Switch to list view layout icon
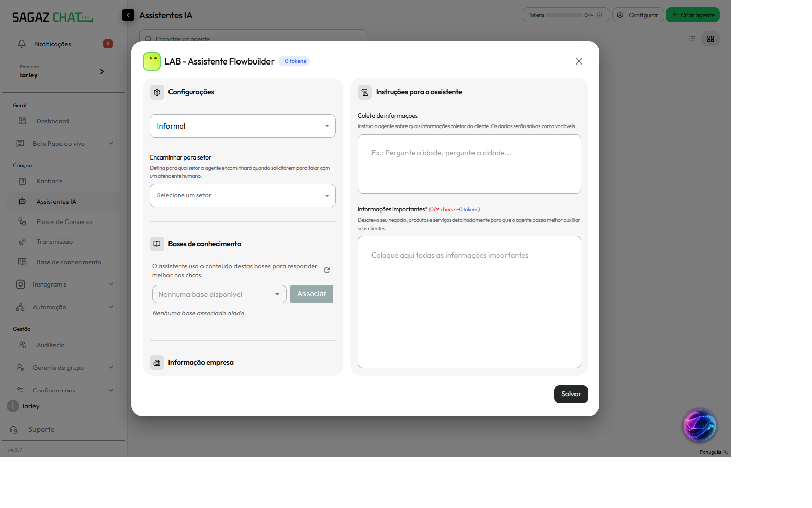Screen dimensions: 812x508 click(692, 39)
